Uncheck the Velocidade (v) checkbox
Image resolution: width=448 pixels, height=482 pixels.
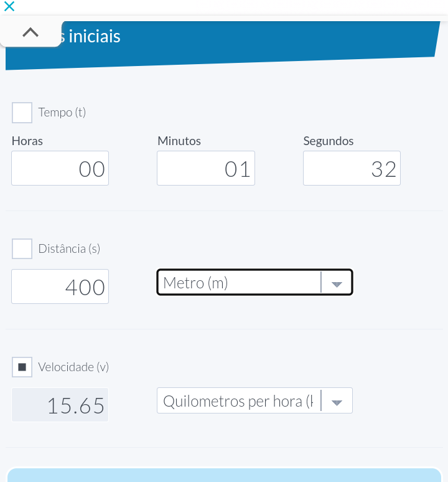22,367
